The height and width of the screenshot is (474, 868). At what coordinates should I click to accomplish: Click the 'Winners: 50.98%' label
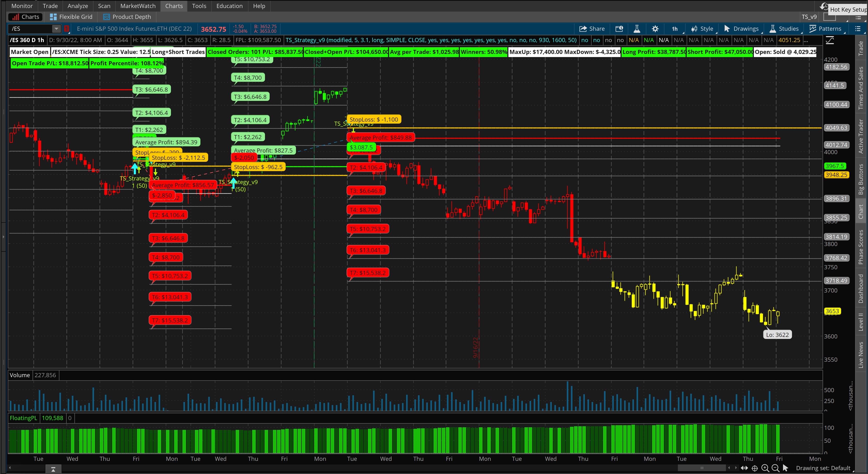(484, 52)
